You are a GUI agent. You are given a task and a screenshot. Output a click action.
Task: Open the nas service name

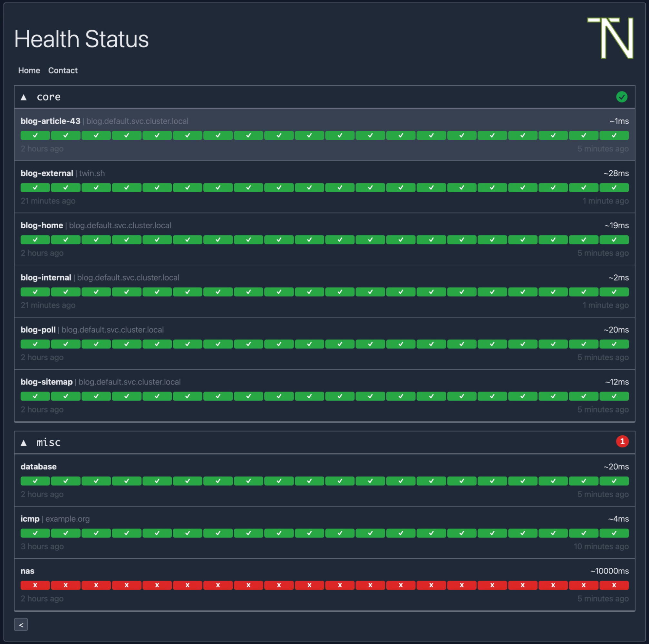tap(27, 571)
